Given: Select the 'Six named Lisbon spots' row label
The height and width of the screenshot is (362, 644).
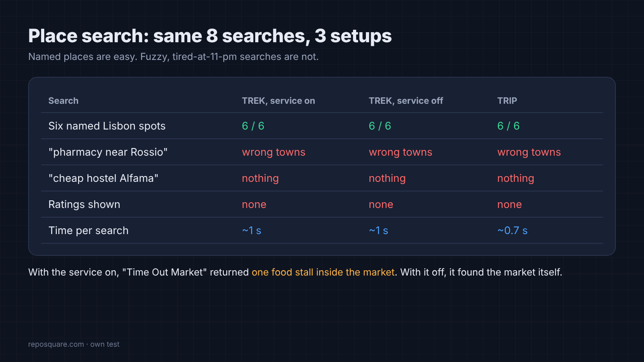Looking at the screenshot, I should click(107, 126).
